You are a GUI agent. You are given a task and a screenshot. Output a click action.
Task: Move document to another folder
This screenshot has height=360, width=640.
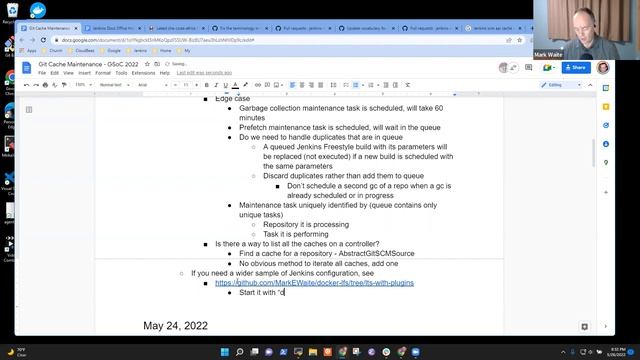coord(157,64)
